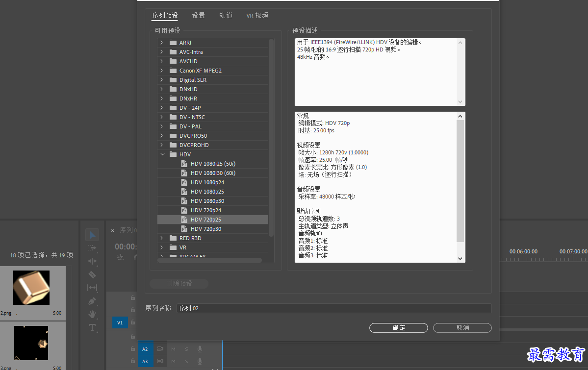Expand the VR preset folder
The width and height of the screenshot is (588, 370).
tap(162, 247)
